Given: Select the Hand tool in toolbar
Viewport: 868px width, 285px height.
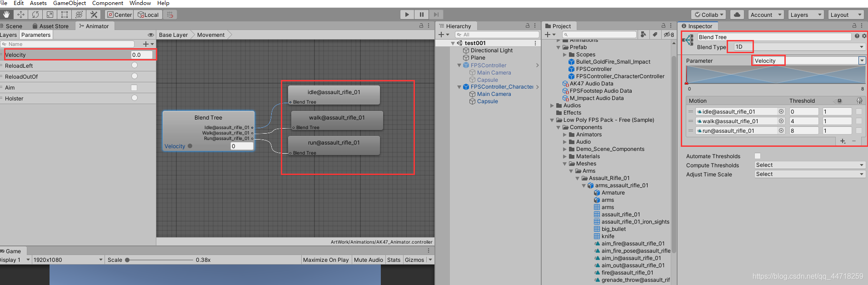Looking at the screenshot, I should coord(6,15).
